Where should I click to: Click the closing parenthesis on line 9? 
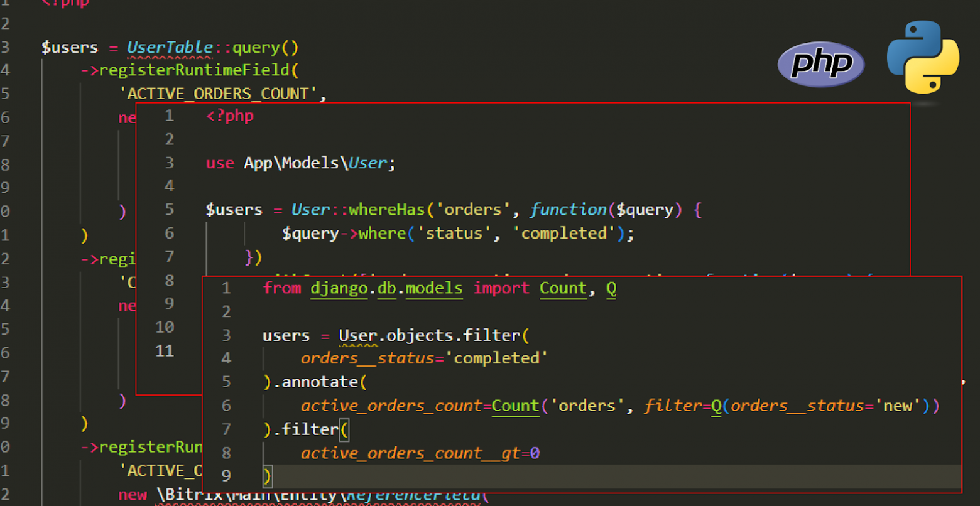(268, 476)
